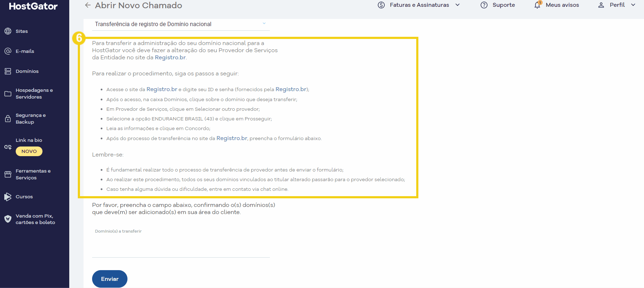Click 'Após o acesso, na caixa Domínios' step

pos(202,100)
